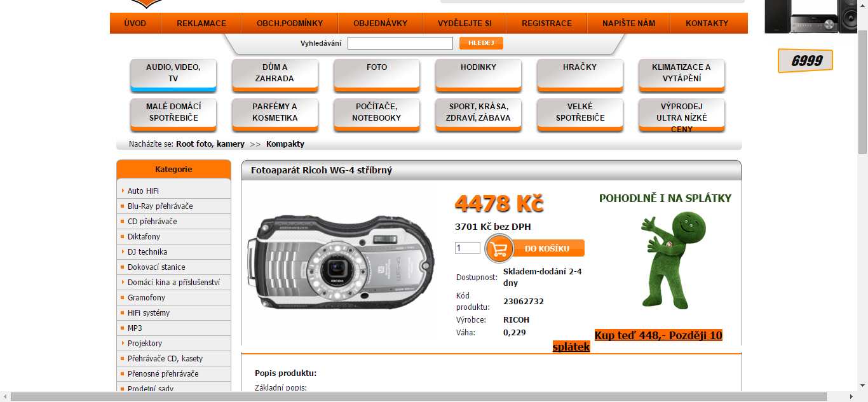Viewport: 868px width, 402px height.
Task: Click the green mascot figure image
Action: coord(675,260)
